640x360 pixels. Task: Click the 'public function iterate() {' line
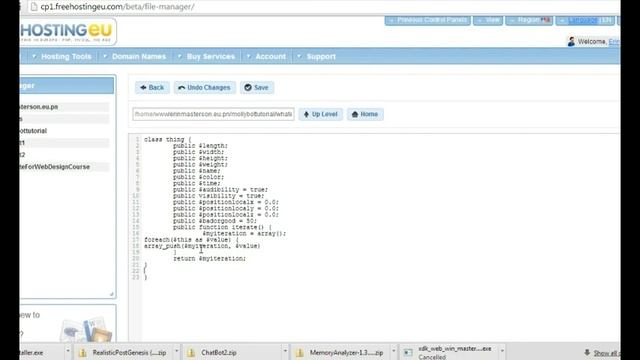pyautogui.click(x=222, y=227)
